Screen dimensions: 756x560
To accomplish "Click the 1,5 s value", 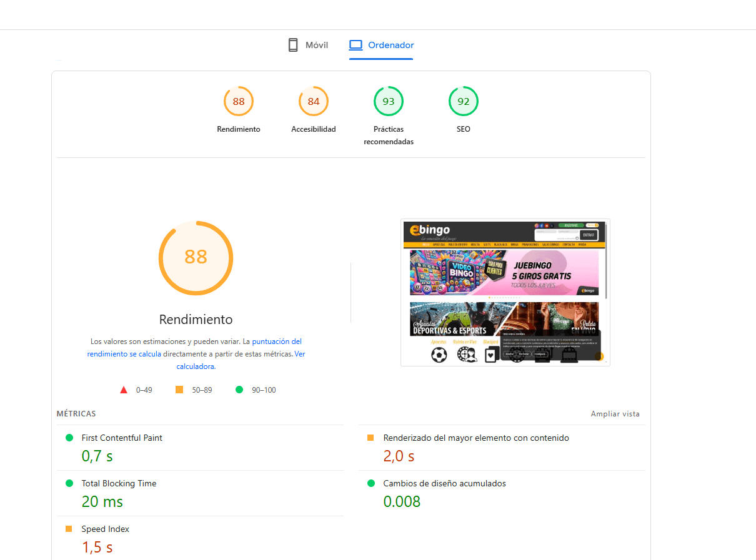I will [x=97, y=548].
